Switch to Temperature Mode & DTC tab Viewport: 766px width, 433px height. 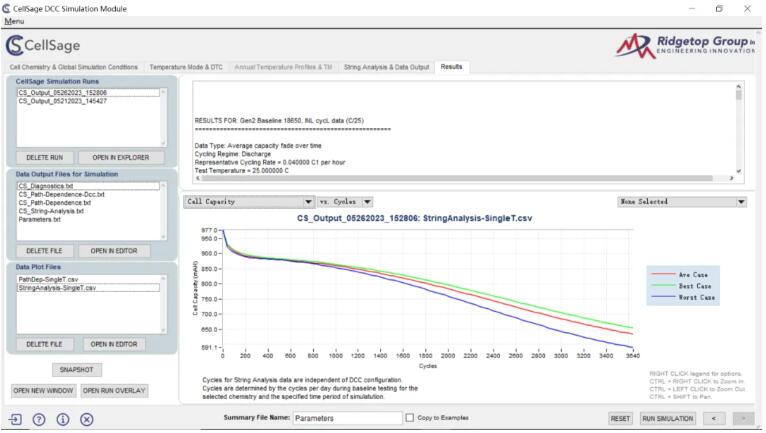tap(186, 67)
